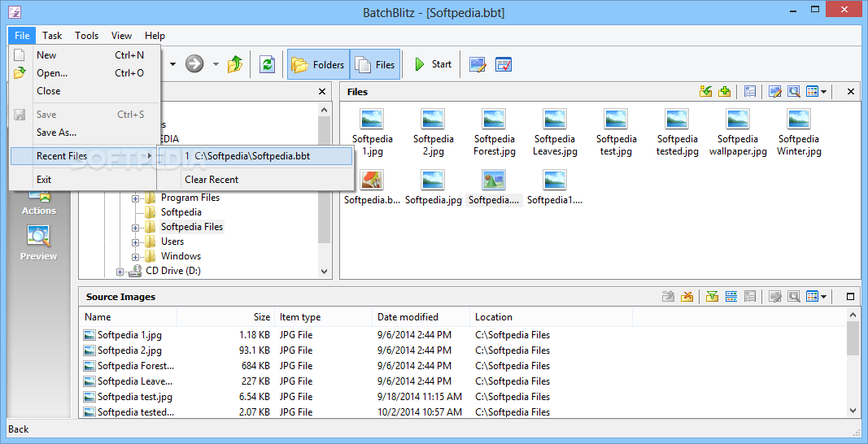Click the edit image toolbar icon beside Start
Image resolution: width=868 pixels, height=444 pixels.
tap(478, 65)
